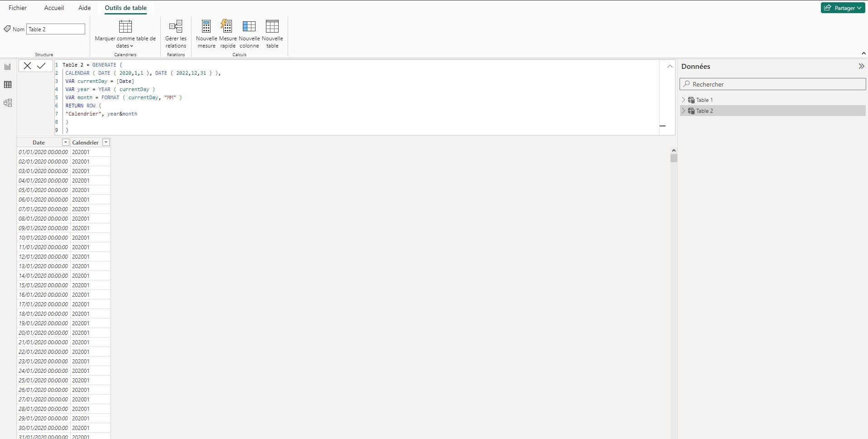The height and width of the screenshot is (439, 868).
Task: Click the table's vertical scrollbar thumb
Action: [x=674, y=158]
